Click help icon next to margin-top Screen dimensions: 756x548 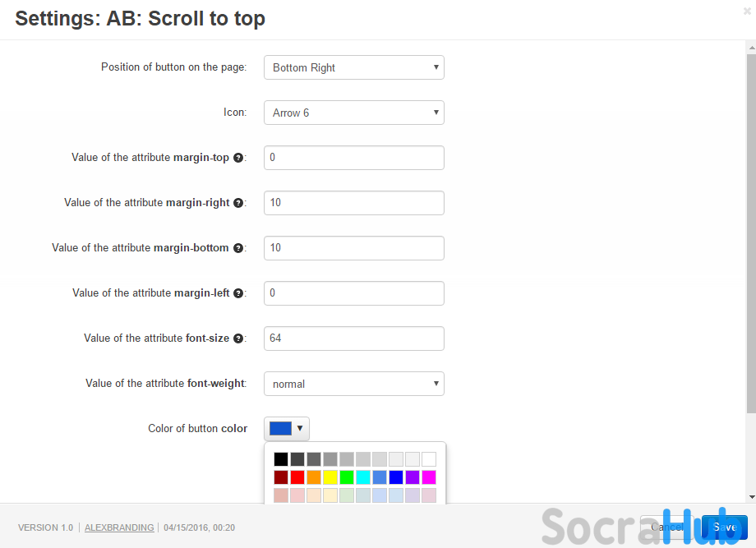pos(238,158)
